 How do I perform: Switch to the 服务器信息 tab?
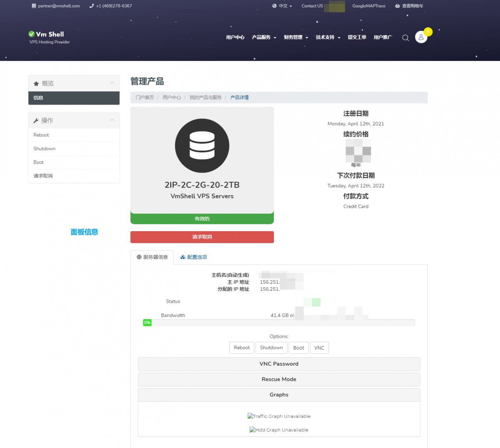pos(152,257)
